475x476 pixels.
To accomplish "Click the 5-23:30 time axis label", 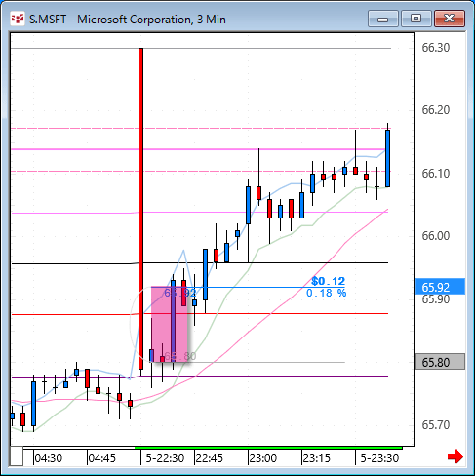I will point(379,458).
